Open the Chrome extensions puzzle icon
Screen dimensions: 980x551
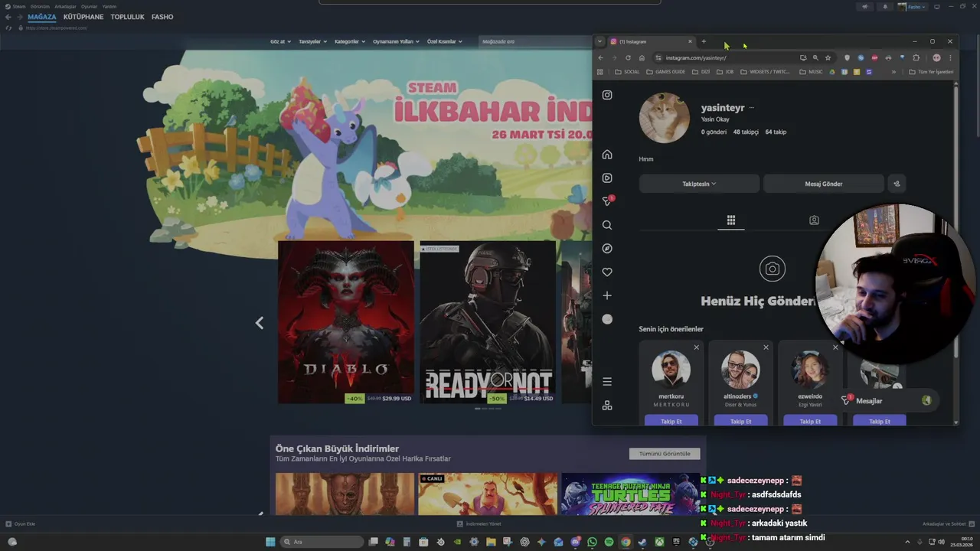(x=916, y=57)
